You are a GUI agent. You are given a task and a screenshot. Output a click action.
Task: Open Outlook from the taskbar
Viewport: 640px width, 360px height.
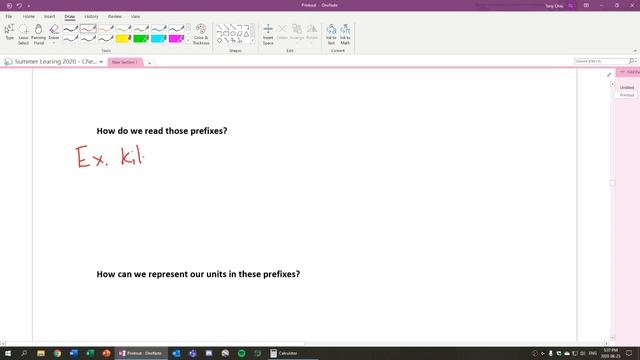176,353
